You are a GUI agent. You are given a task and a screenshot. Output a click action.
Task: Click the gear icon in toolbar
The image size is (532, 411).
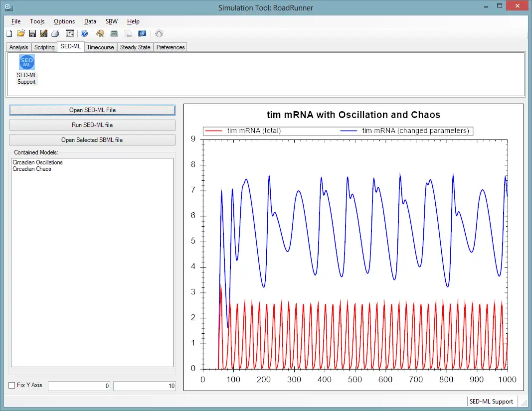tap(159, 34)
